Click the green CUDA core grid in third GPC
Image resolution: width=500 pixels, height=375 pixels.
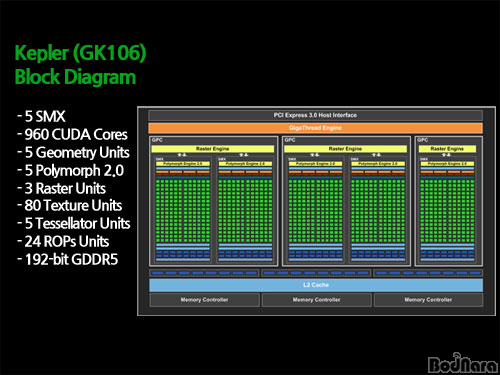447,211
